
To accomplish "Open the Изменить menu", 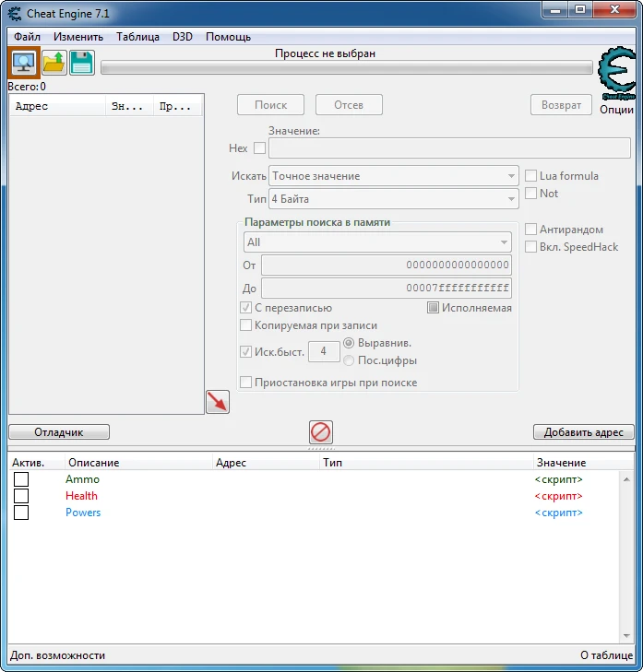I will click(x=78, y=37).
